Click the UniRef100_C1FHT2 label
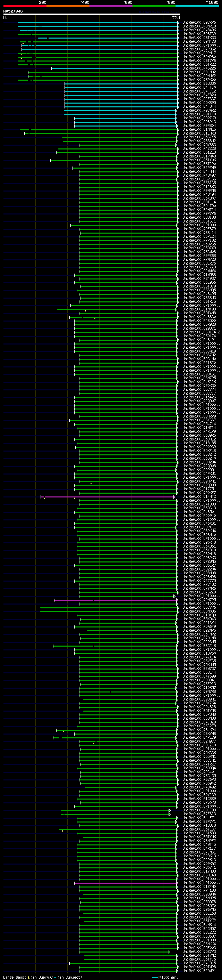This screenshot has width=222, height=980. pyautogui.click(x=199, y=496)
